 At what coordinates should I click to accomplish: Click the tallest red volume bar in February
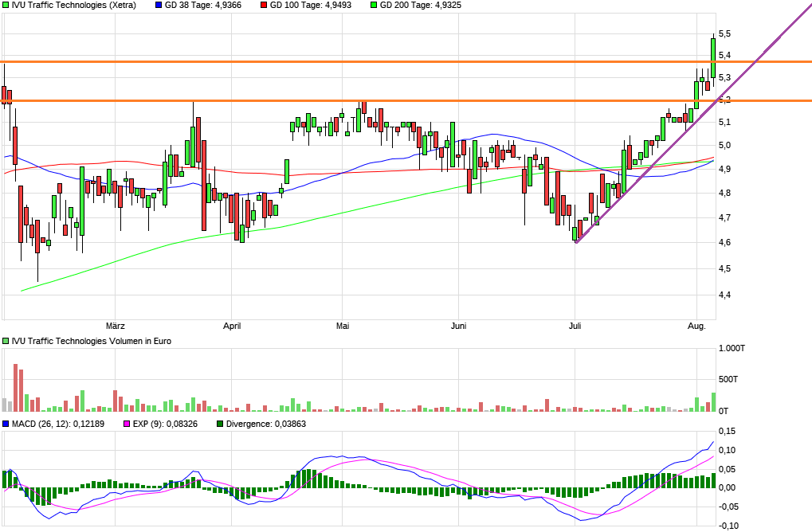(15, 388)
